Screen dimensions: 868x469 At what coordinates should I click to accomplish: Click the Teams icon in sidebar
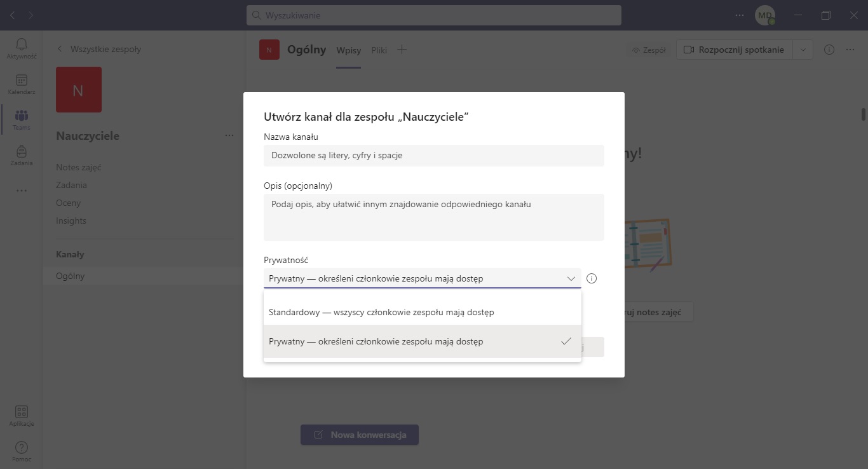coord(22,119)
